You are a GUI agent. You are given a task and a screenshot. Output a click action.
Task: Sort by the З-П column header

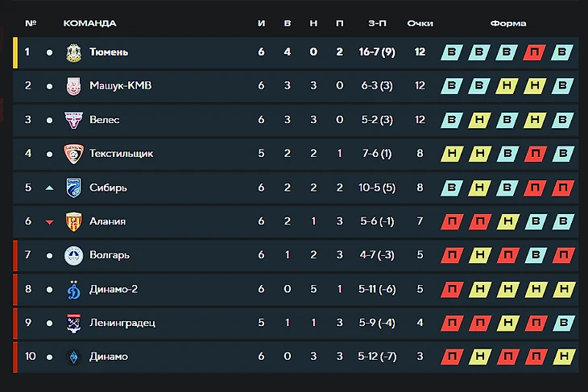point(377,23)
